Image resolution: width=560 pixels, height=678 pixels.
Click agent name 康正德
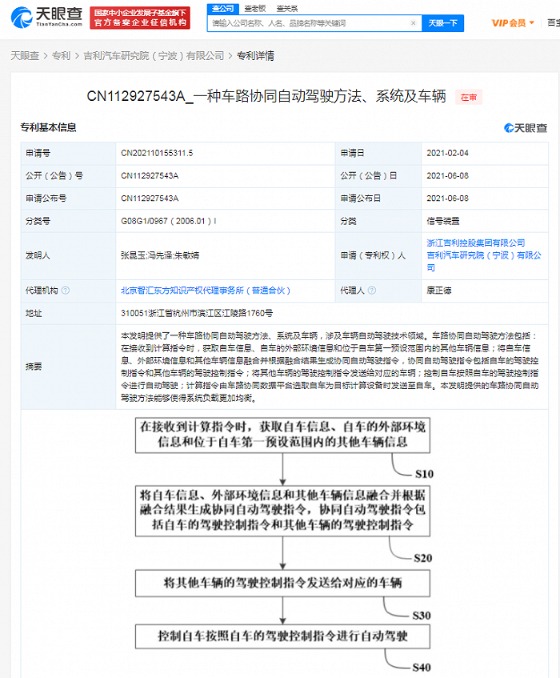pos(439,291)
